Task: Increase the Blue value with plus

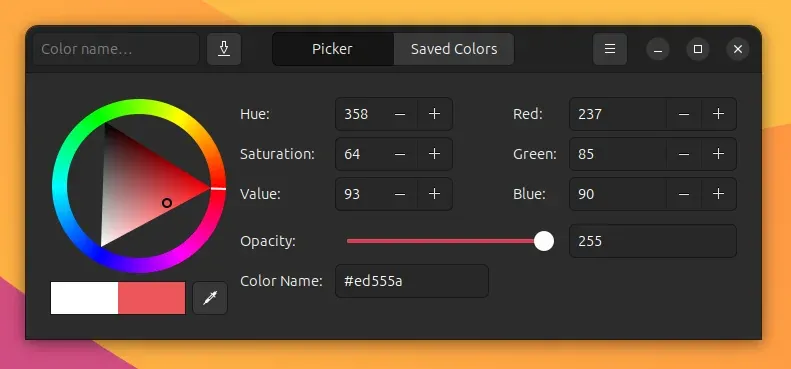Action: [718, 194]
